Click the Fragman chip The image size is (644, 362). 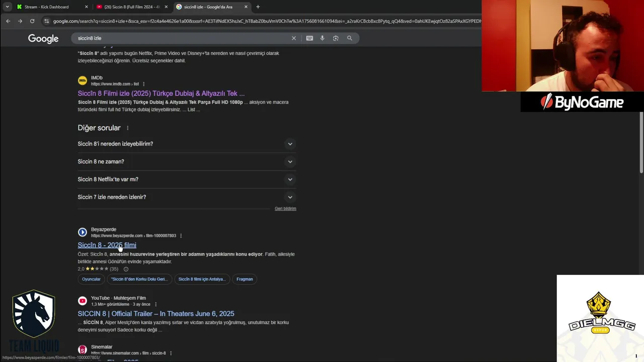pyautogui.click(x=245, y=279)
